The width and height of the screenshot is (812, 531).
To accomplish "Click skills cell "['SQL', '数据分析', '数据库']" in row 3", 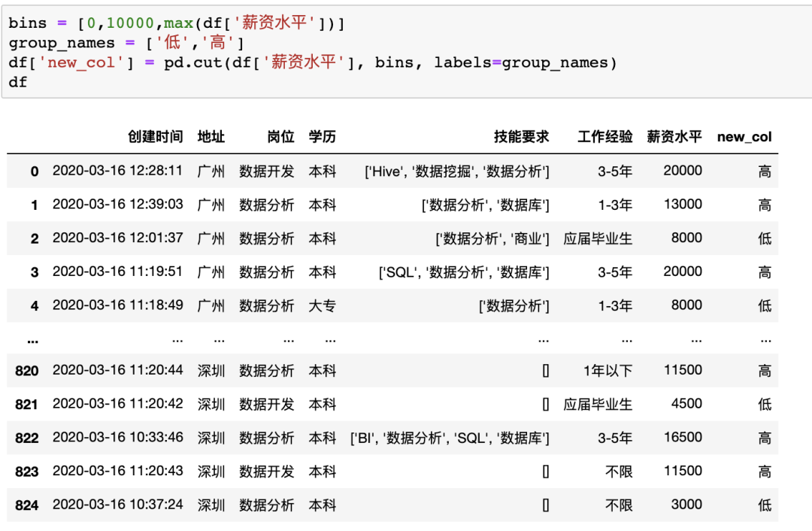I will [464, 272].
